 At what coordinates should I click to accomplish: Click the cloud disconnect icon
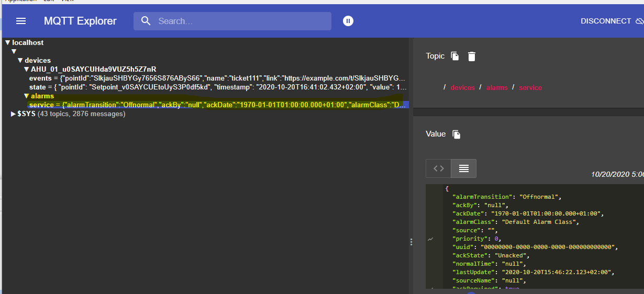pos(639,21)
